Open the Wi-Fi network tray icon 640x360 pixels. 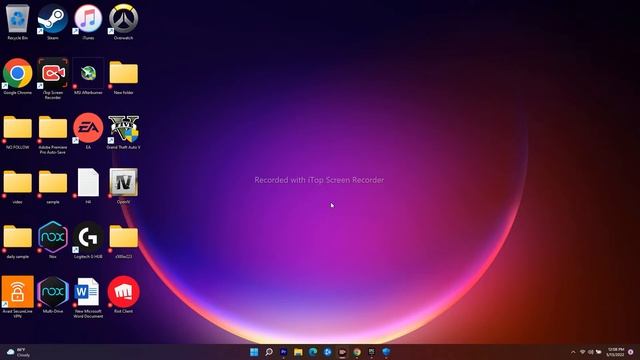[x=582, y=352]
